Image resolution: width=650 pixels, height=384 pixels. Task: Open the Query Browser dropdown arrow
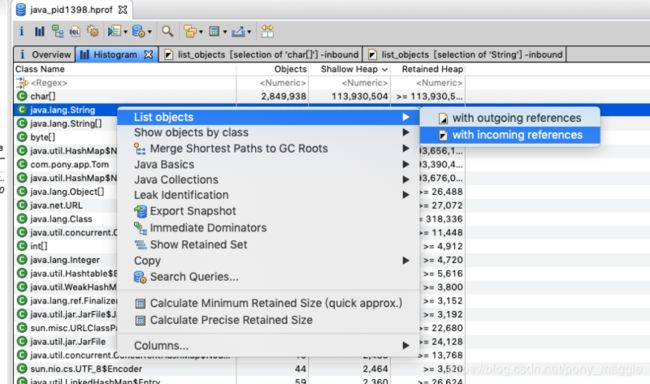coord(150,32)
